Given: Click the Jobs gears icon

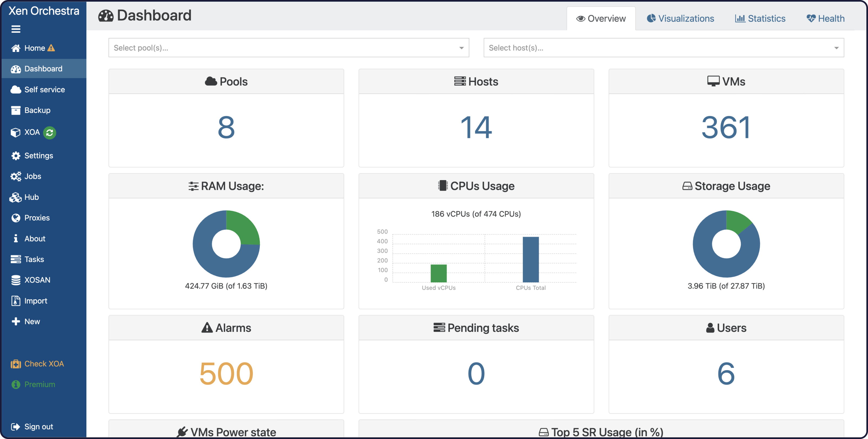Looking at the screenshot, I should pos(16,176).
